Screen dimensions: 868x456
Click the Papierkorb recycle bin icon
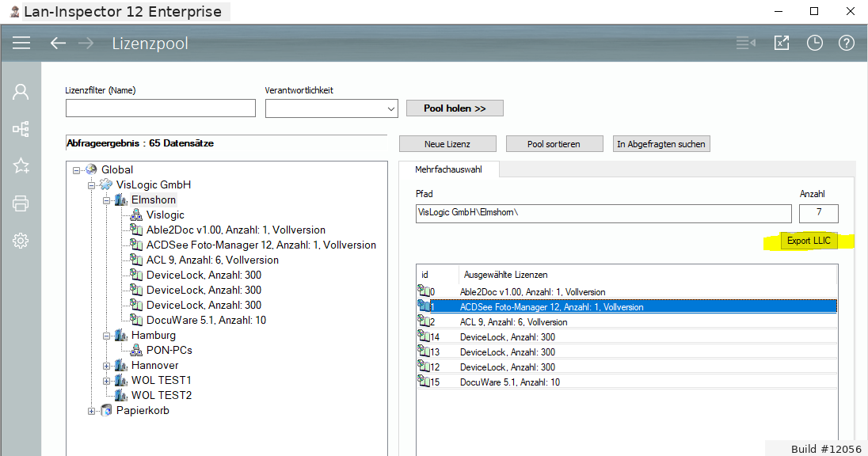[106, 410]
